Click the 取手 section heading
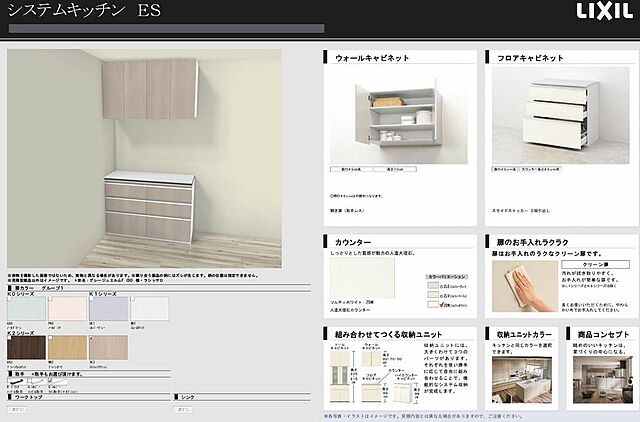640x422 pixels. [x=20, y=374]
